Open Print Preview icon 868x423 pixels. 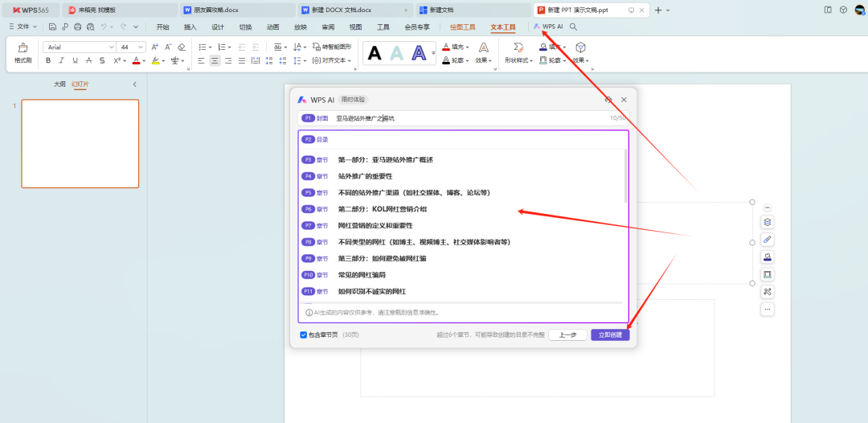click(90, 27)
